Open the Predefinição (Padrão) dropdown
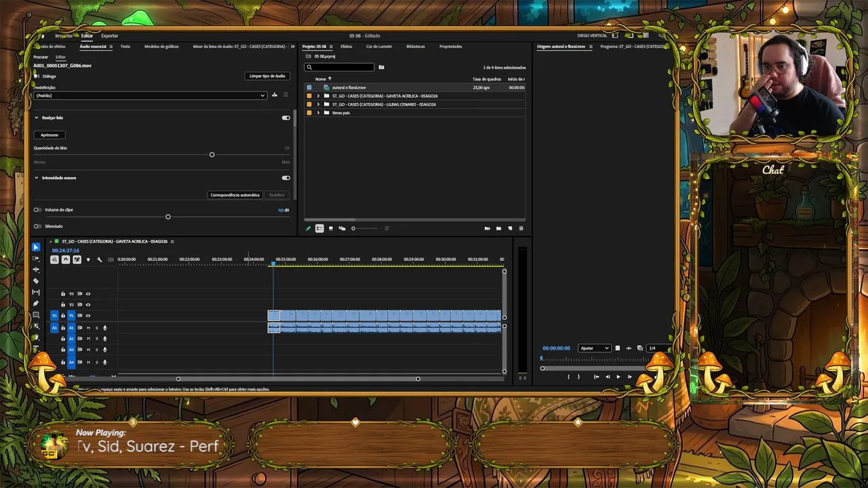 coord(150,96)
